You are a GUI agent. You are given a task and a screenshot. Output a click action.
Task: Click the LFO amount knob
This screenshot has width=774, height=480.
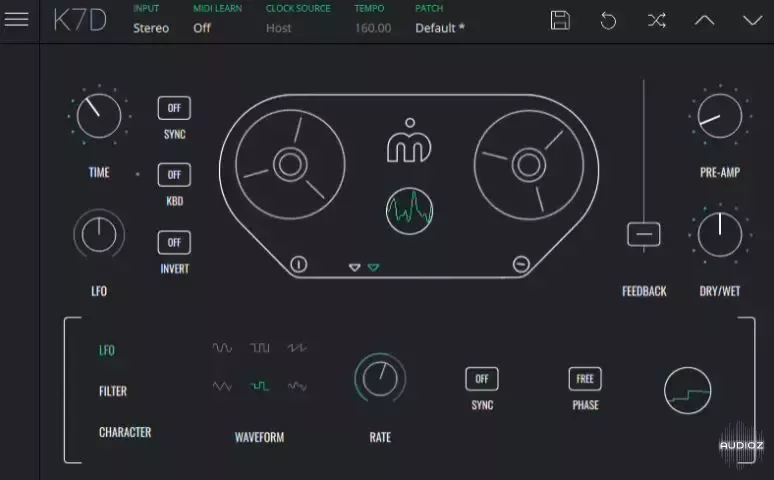coord(99,234)
